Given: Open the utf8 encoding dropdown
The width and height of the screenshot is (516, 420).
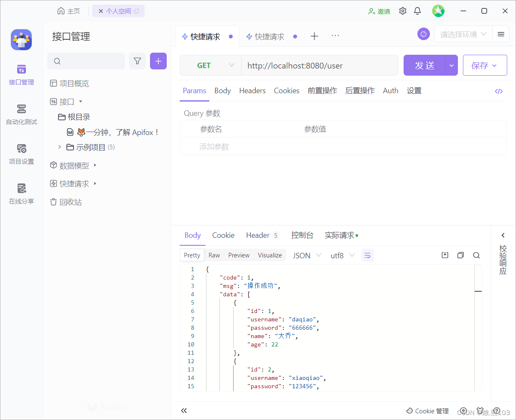Looking at the screenshot, I should pyautogui.click(x=343, y=255).
